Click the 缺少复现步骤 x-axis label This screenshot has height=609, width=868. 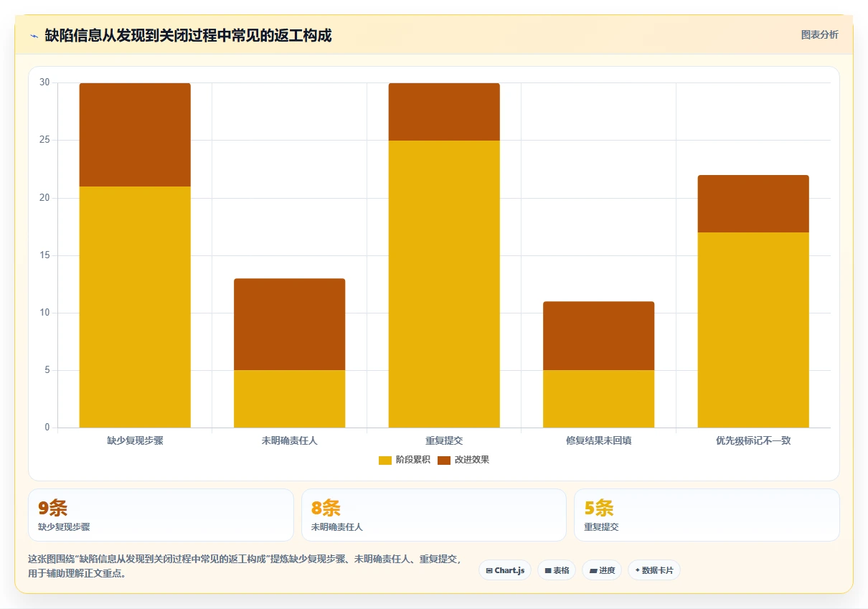(135, 440)
